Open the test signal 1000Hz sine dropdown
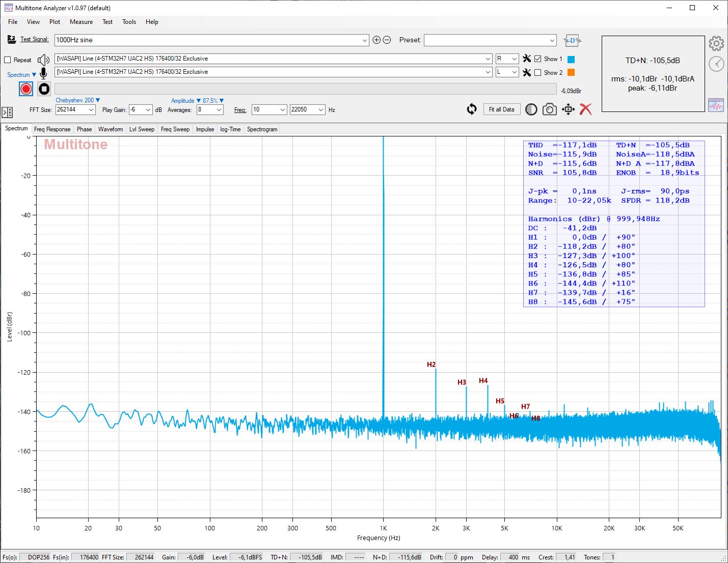This screenshot has height=563, width=728. click(211, 40)
